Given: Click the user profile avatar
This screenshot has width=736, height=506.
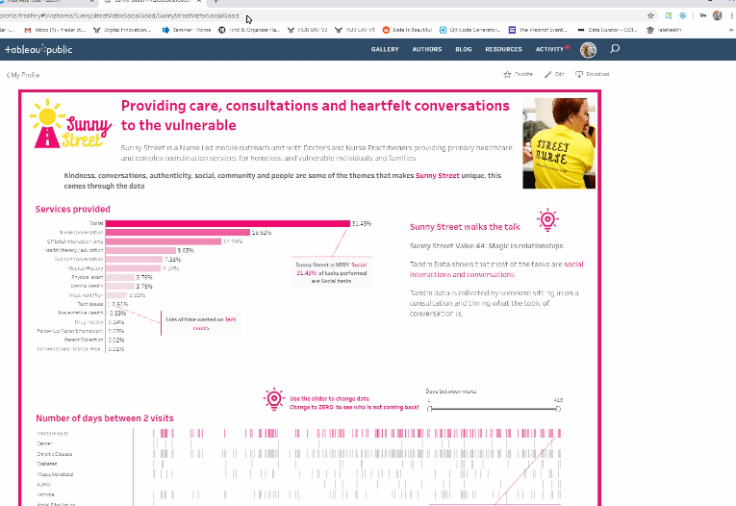Looking at the screenshot, I should click(588, 49).
